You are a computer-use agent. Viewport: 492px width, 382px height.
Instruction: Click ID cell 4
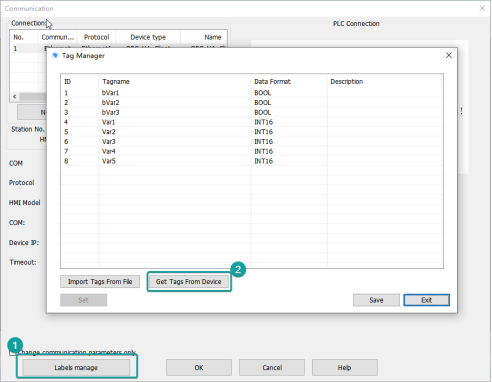66,122
